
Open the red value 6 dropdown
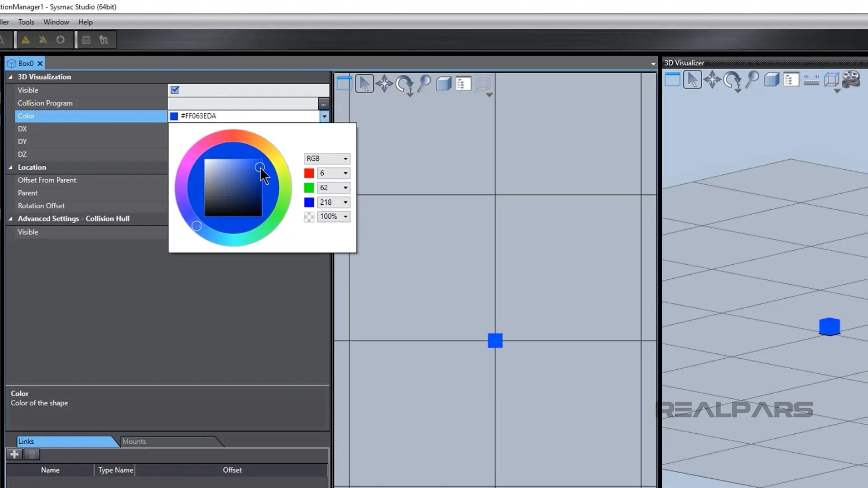click(345, 173)
